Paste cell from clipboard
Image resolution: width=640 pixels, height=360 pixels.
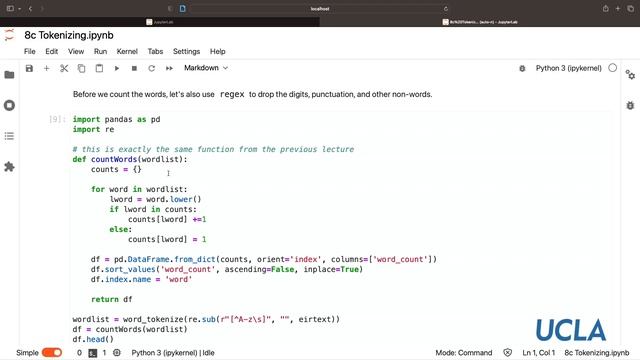99,68
